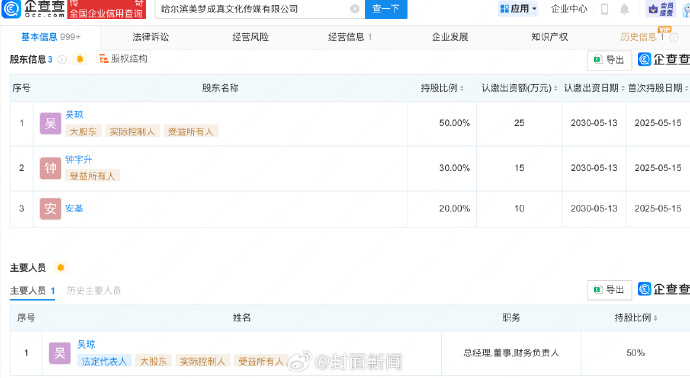Screen dimensions: 690x378
Task: Click bell icon beside 股东信息
Action: tap(80, 59)
